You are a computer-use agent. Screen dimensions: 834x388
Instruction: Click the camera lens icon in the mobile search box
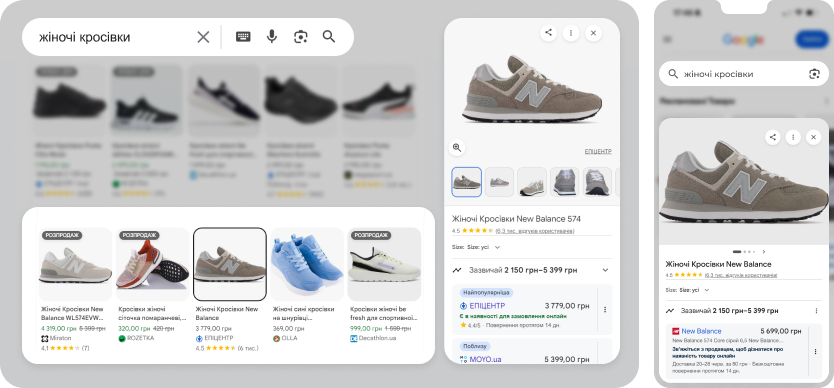(814, 74)
